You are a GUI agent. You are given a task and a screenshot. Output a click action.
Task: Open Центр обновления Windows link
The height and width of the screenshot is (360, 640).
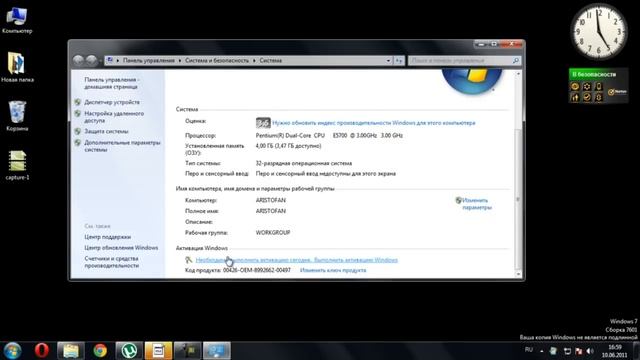click(x=121, y=248)
